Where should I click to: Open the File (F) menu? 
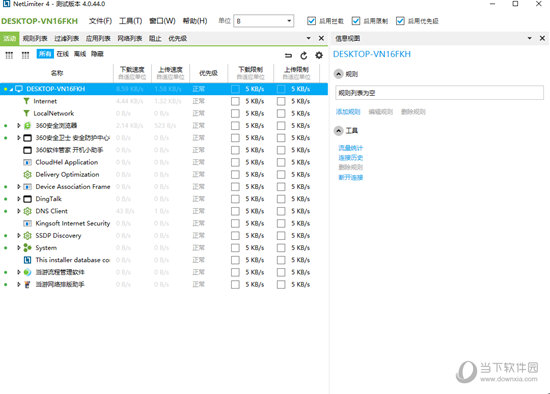[100, 21]
